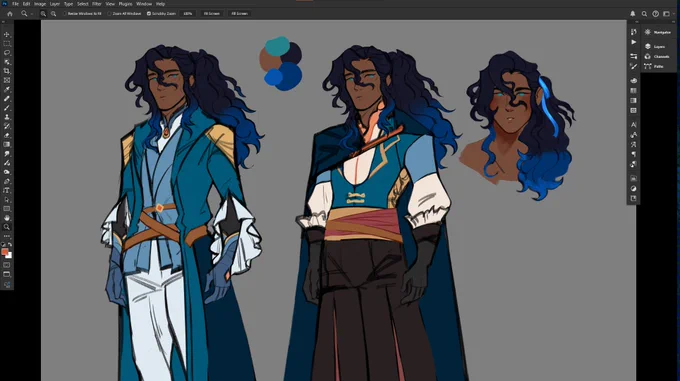Viewport: 680px width, 381px height.
Task: Click the Fit Screen button
Action: coord(212,14)
